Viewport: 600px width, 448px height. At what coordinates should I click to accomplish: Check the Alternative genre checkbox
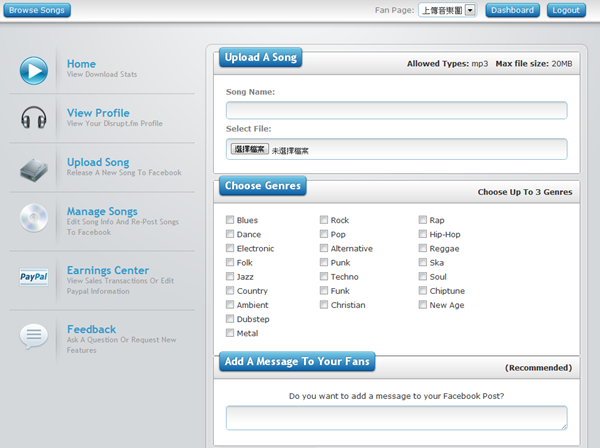pyautogui.click(x=324, y=248)
